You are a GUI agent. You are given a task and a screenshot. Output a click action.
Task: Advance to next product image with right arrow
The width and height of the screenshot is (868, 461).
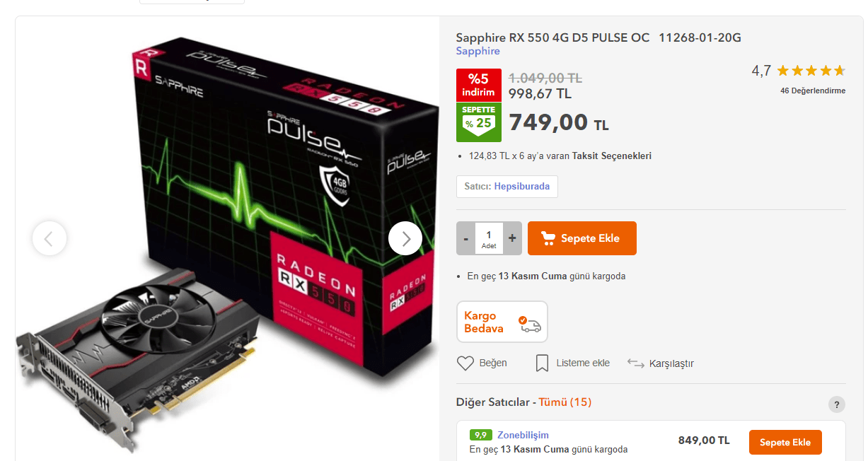point(405,238)
